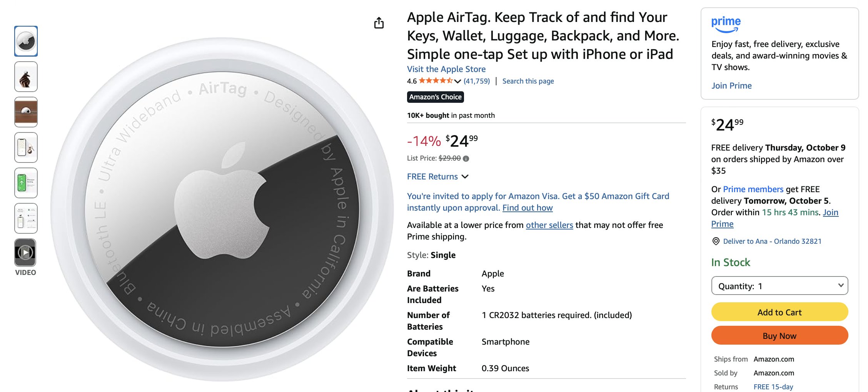This screenshot has height=392, width=868.
Task: Open the Quantity dropdown
Action: click(x=780, y=286)
